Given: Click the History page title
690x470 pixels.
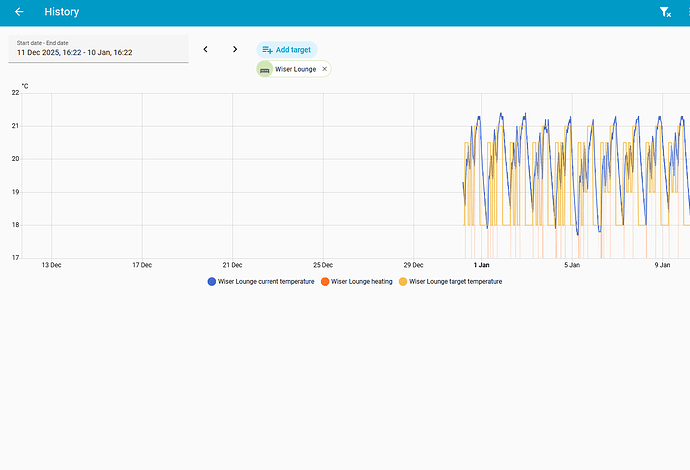Looking at the screenshot, I should [62, 12].
